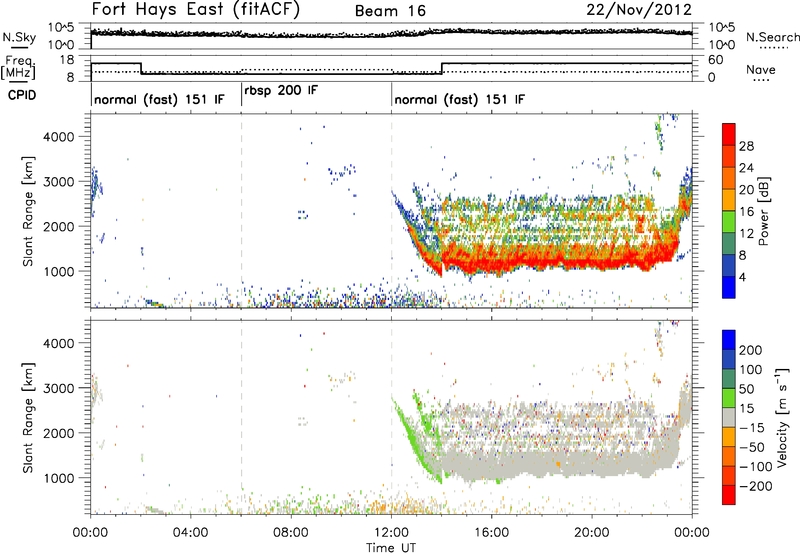Click the 16:00 time axis tick label
800x554 pixels.
pos(491,533)
